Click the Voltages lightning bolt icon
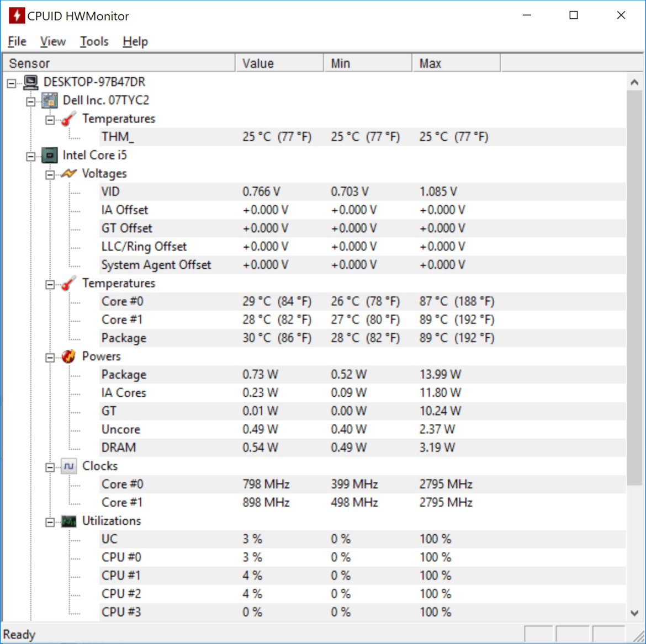646x644 pixels. 69,173
